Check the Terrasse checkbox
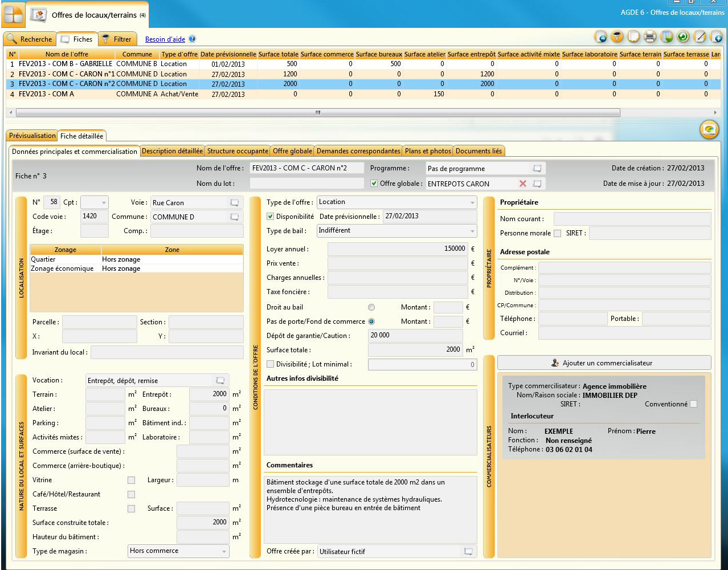 [132, 509]
